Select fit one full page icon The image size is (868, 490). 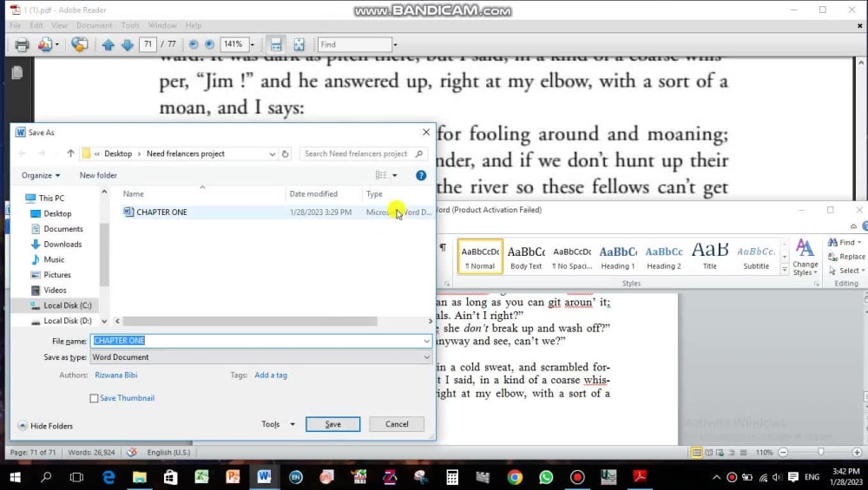(299, 44)
